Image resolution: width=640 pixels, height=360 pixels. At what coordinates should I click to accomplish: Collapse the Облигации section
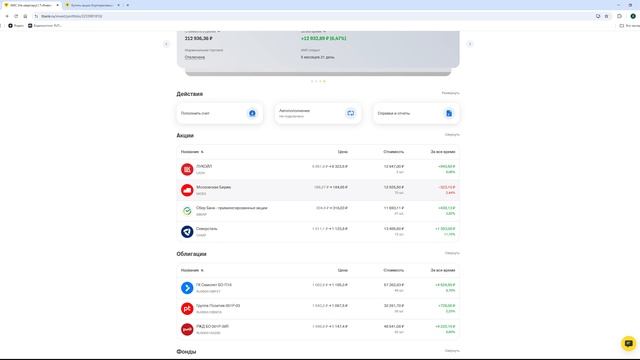pos(452,253)
